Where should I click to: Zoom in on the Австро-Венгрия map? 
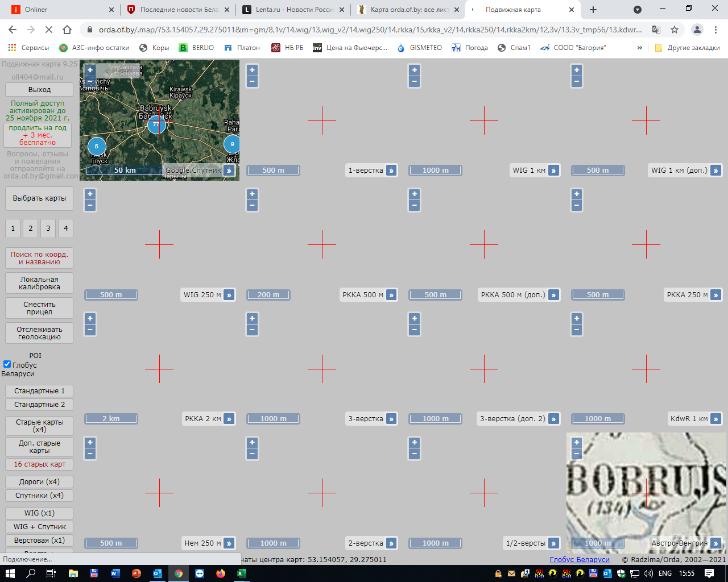tap(577, 442)
